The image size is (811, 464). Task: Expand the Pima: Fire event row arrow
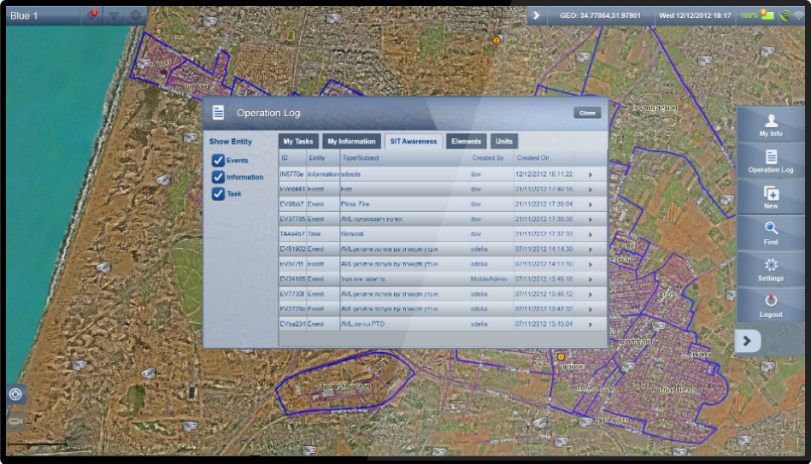tap(590, 205)
